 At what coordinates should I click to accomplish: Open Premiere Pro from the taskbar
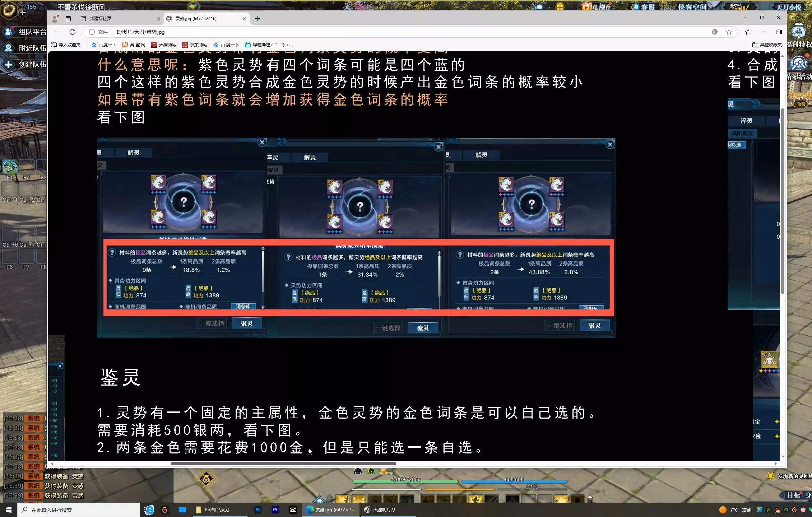(275, 510)
